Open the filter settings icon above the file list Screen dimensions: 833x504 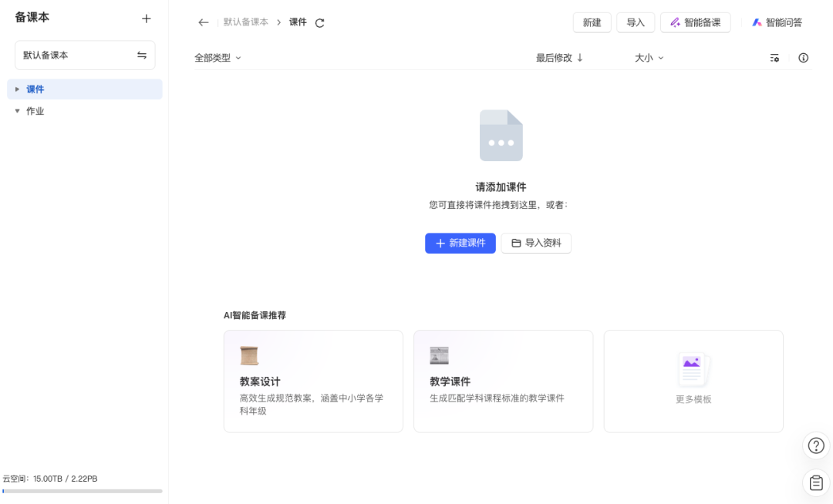774,57
